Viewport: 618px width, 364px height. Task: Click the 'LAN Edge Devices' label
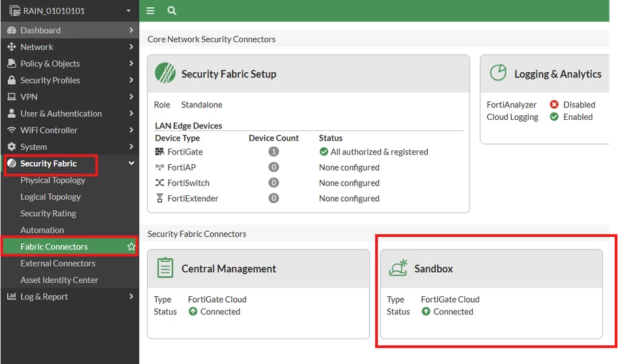coord(188,126)
